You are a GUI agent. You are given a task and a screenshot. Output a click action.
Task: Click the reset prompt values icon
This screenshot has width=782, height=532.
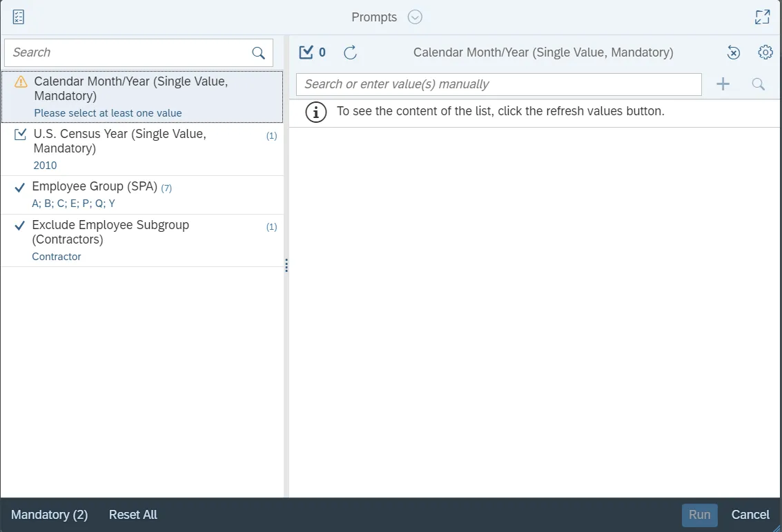point(734,52)
